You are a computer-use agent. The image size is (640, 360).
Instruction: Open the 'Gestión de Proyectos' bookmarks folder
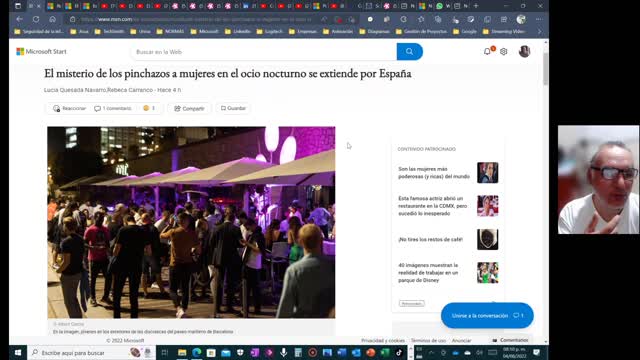[421, 31]
